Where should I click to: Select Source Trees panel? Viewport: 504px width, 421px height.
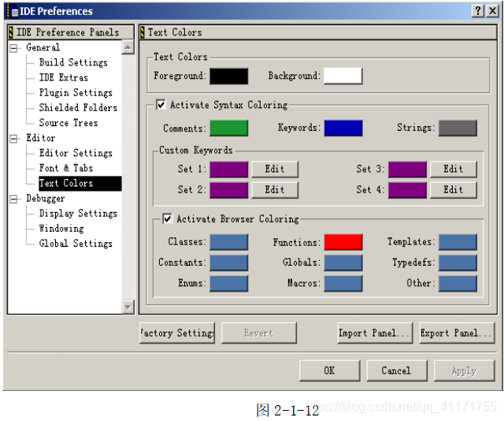pos(69,123)
